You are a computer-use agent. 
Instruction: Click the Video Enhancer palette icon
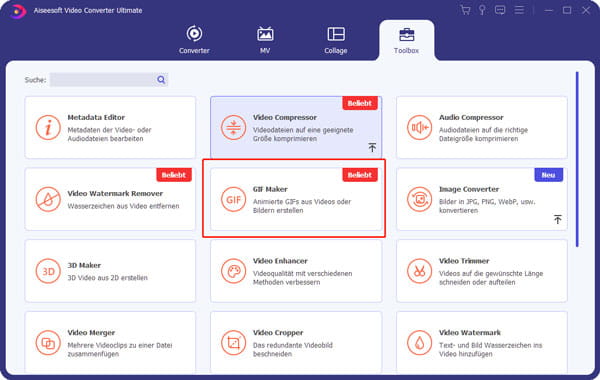[x=233, y=271]
